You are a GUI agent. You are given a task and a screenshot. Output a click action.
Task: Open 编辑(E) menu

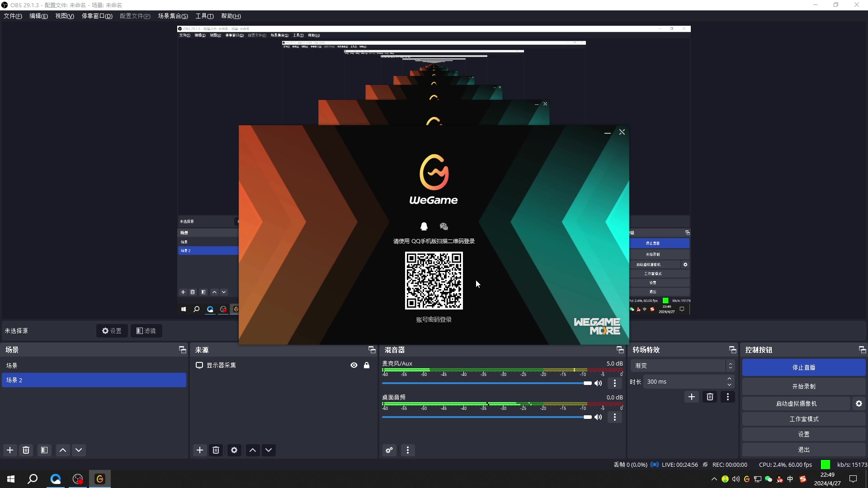[38, 16]
